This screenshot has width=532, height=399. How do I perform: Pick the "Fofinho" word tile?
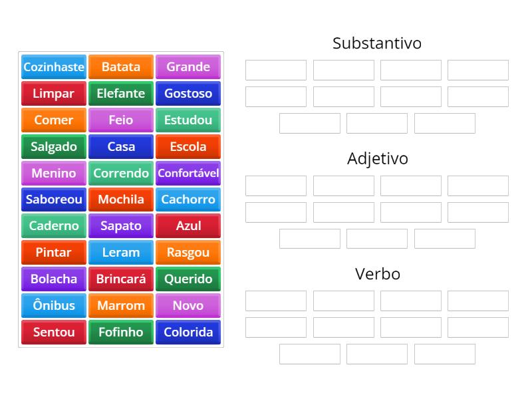point(120,332)
